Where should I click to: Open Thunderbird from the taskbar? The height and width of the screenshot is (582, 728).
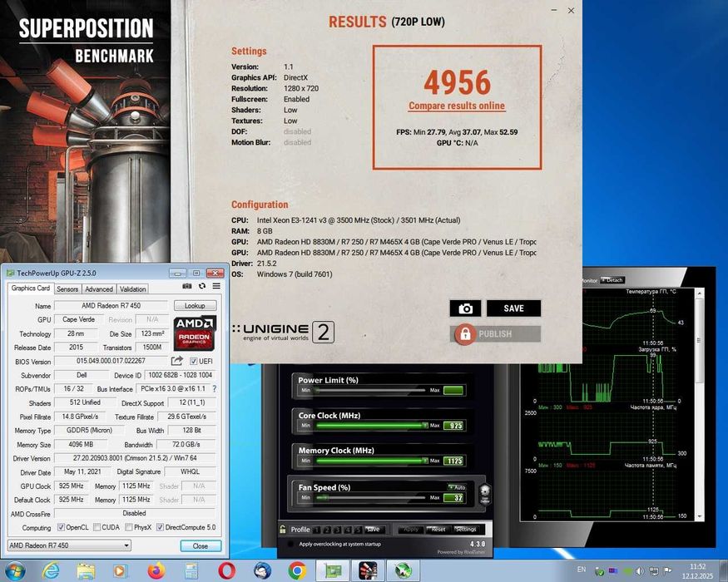(x=262, y=571)
